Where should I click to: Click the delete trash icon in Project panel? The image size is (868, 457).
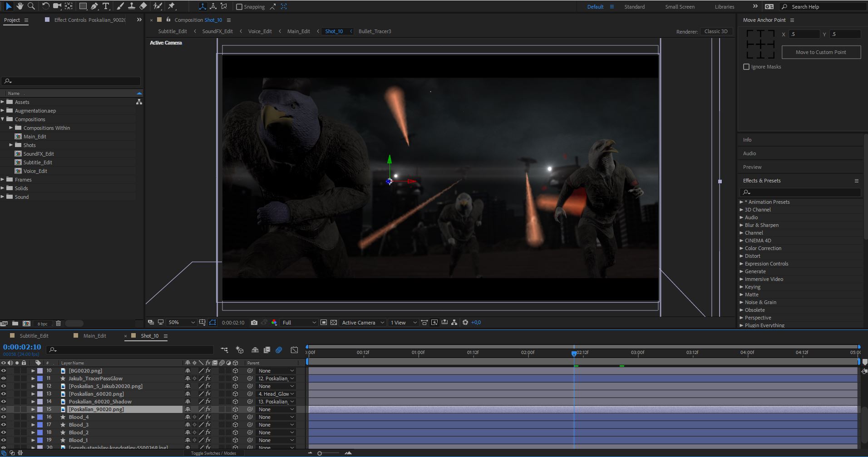(58, 324)
